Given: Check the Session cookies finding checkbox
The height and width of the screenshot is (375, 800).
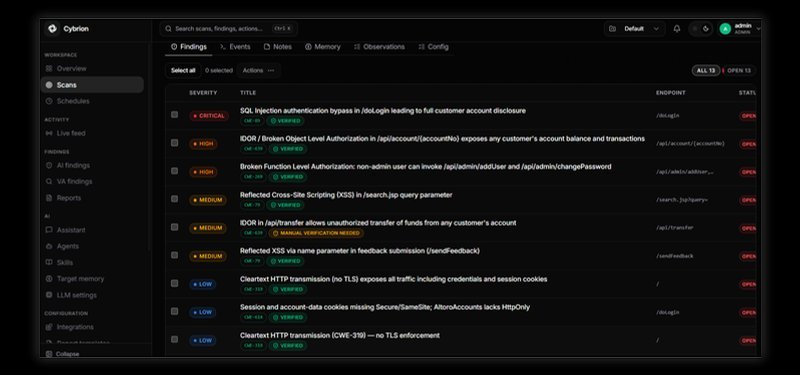Looking at the screenshot, I should click(174, 311).
